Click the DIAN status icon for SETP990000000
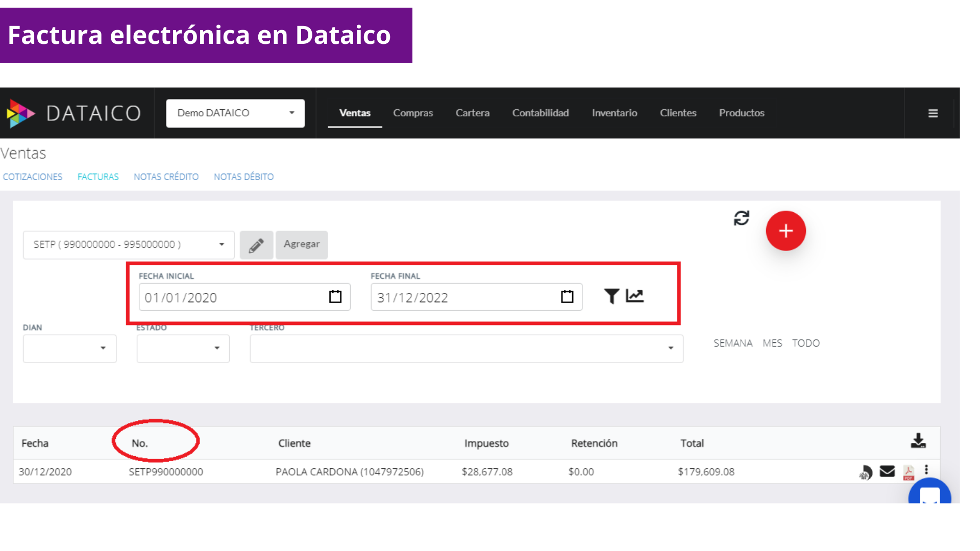Viewport: 980px width, 551px height. (865, 472)
